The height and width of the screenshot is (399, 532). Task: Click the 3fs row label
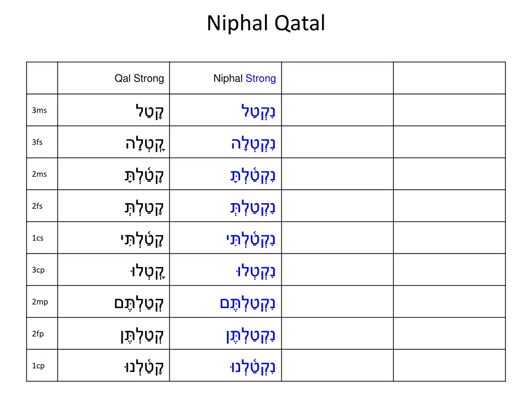pyautogui.click(x=37, y=142)
